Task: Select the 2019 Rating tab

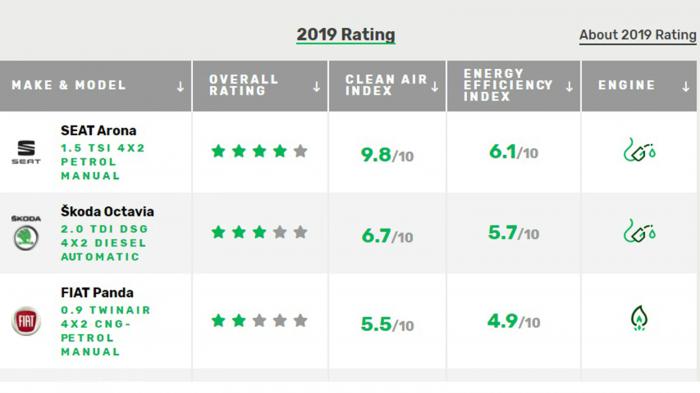Action: [x=346, y=35]
